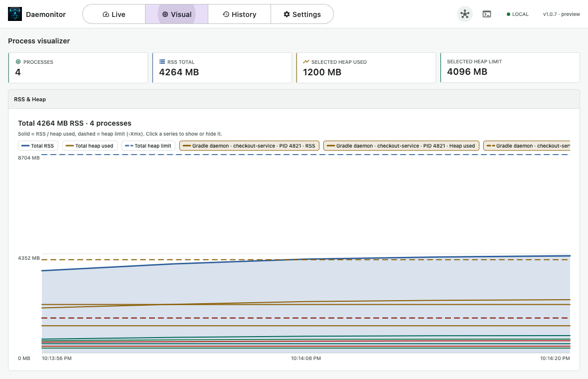The width and height of the screenshot is (588, 379).
Task: Open the History tab
Action: 239,14
